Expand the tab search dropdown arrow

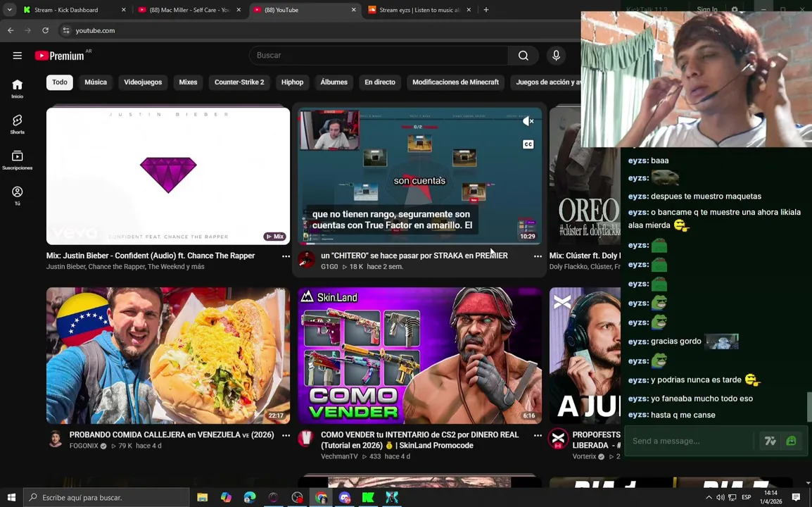pos(9,10)
